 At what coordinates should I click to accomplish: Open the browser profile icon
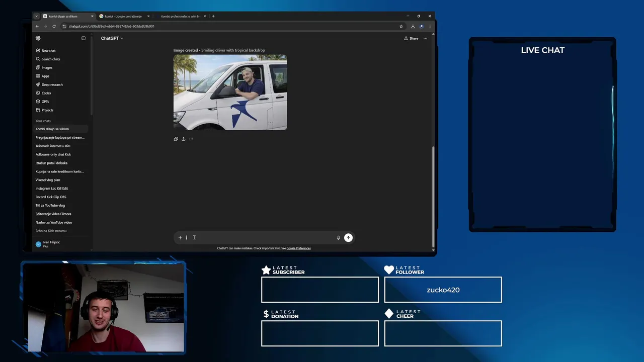[422, 27]
